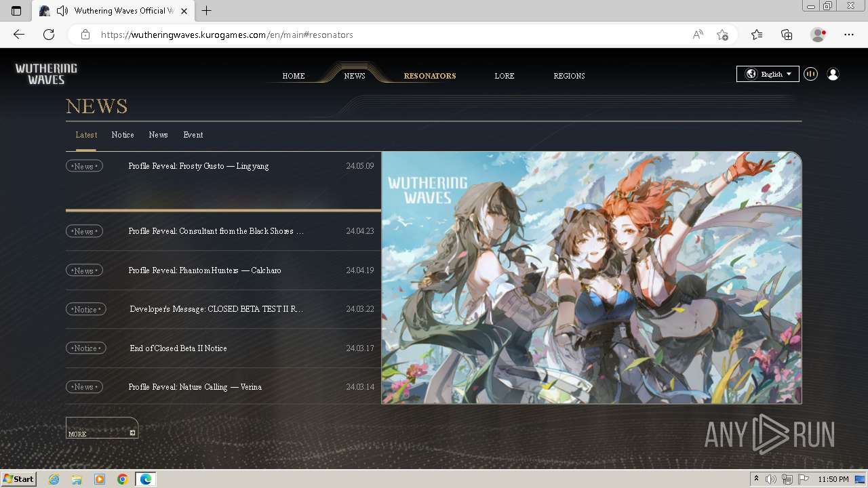This screenshot has height=488, width=868.
Task: Click Show desktop monitor icon in tray
Action: [860, 479]
